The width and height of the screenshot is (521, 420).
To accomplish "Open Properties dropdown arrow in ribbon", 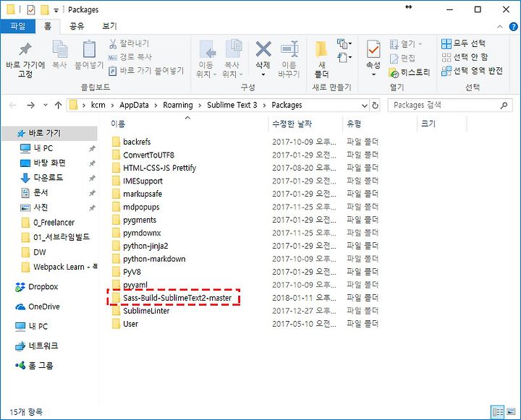I will (373, 74).
